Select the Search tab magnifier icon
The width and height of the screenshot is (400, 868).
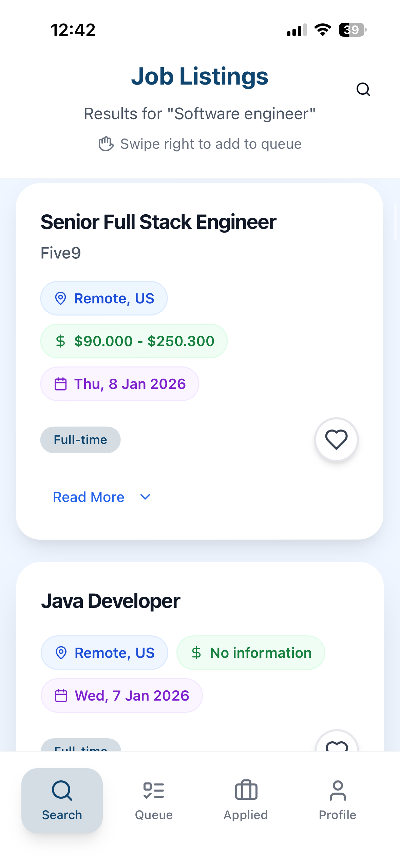tap(61, 791)
